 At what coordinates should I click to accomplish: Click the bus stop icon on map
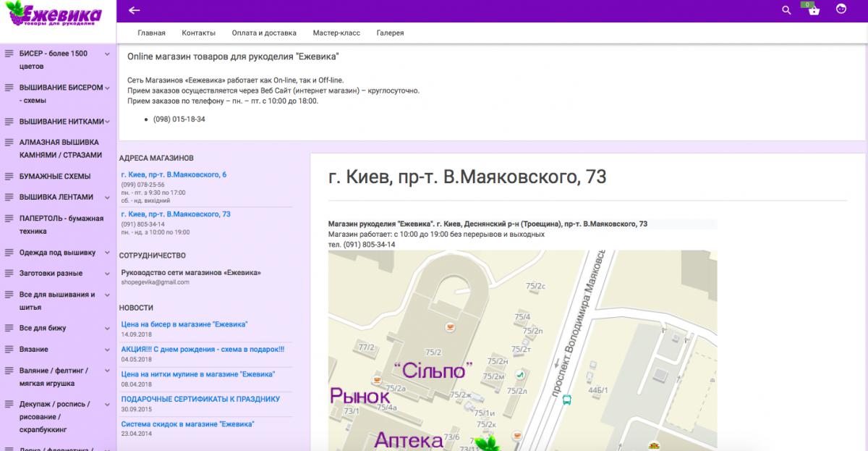click(567, 399)
